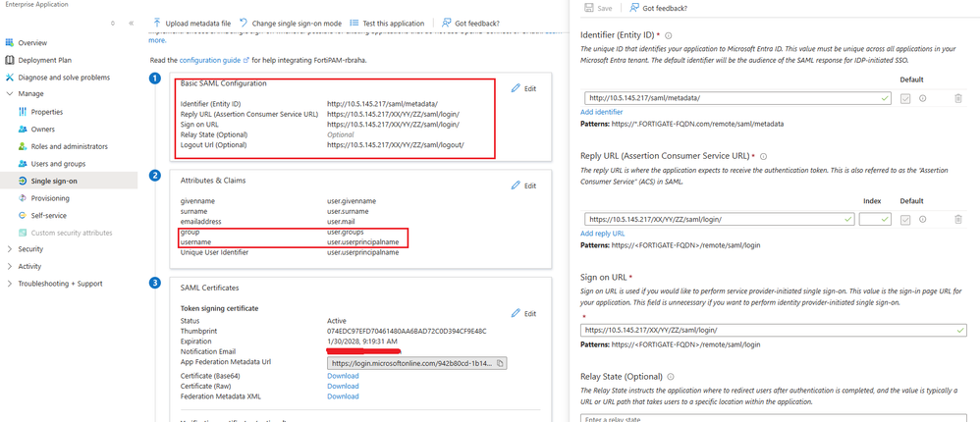Open Properties under Manage
Screen dimensions: 980x422
[47, 112]
